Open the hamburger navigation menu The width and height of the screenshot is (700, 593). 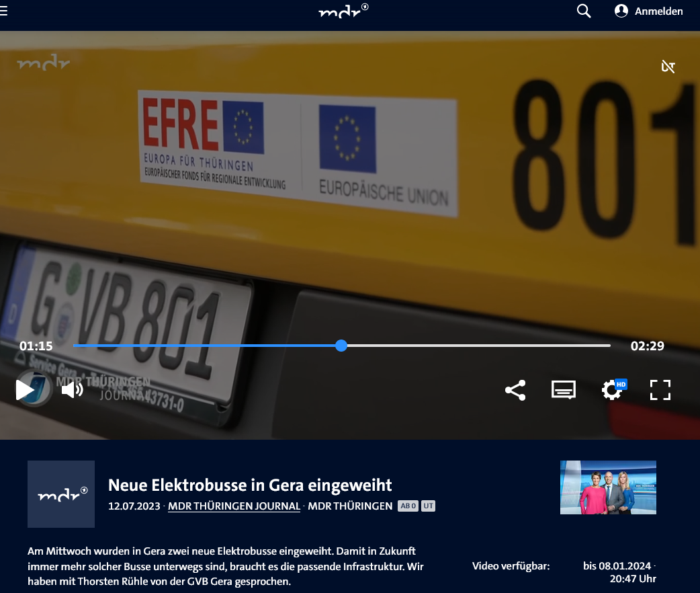[x=3, y=11]
